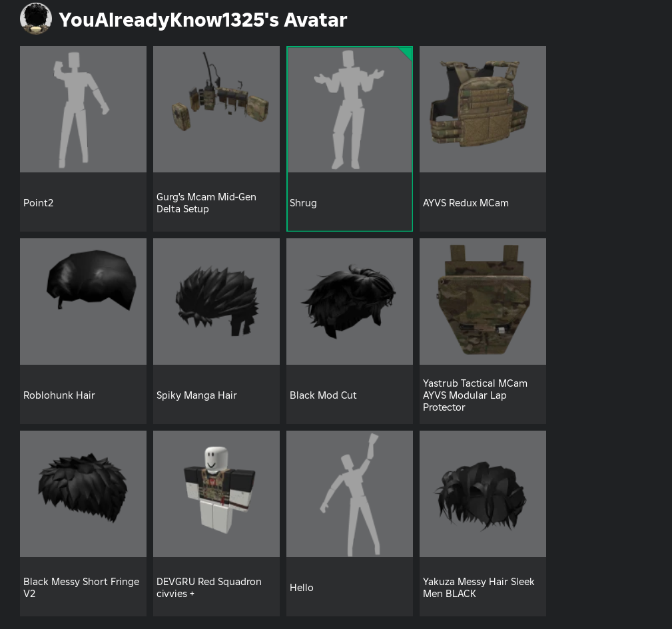Open the 'AYVS Redux MCam' title link

[466, 203]
